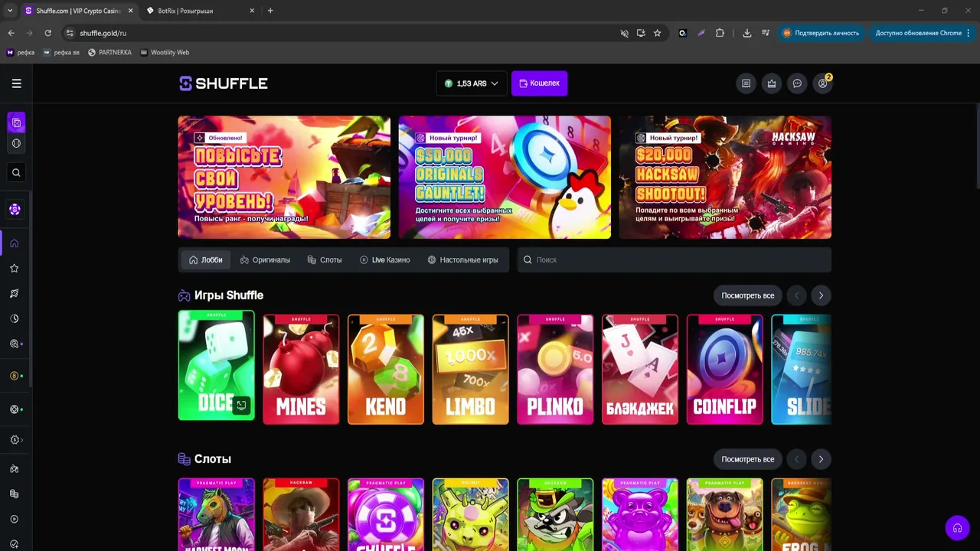Viewport: 980px width, 551px height.
Task: Switch to the sports ball icon in sidebar
Action: (x=16, y=143)
